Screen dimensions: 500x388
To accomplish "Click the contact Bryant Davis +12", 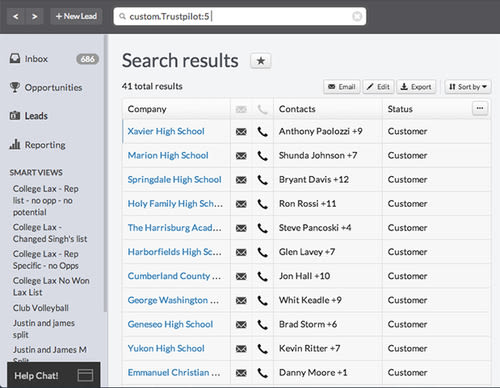I will (314, 180).
